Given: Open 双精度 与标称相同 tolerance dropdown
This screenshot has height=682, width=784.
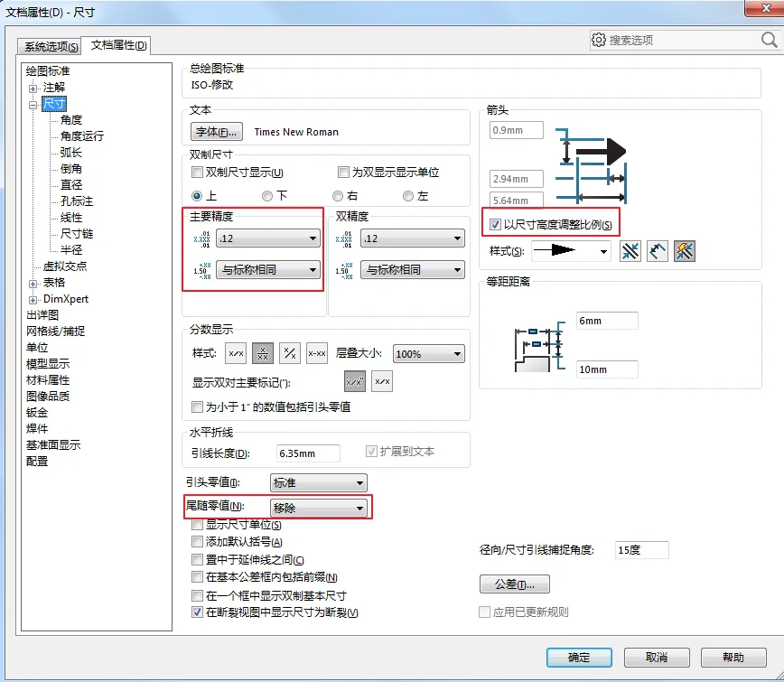Looking at the screenshot, I should (413, 270).
